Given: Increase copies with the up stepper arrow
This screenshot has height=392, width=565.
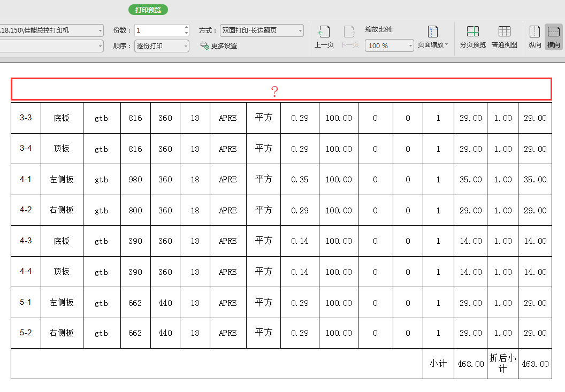Looking at the screenshot, I should click(186, 27).
